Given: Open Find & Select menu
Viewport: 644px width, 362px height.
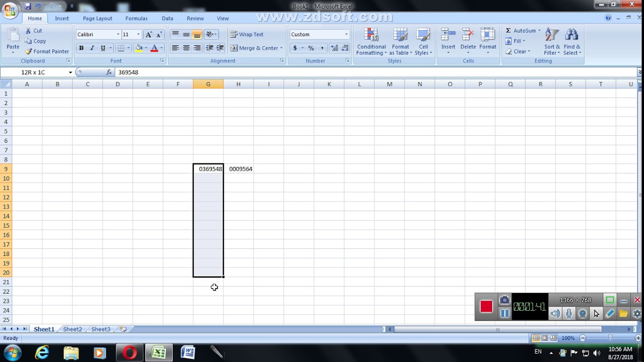Looking at the screenshot, I should (x=572, y=42).
